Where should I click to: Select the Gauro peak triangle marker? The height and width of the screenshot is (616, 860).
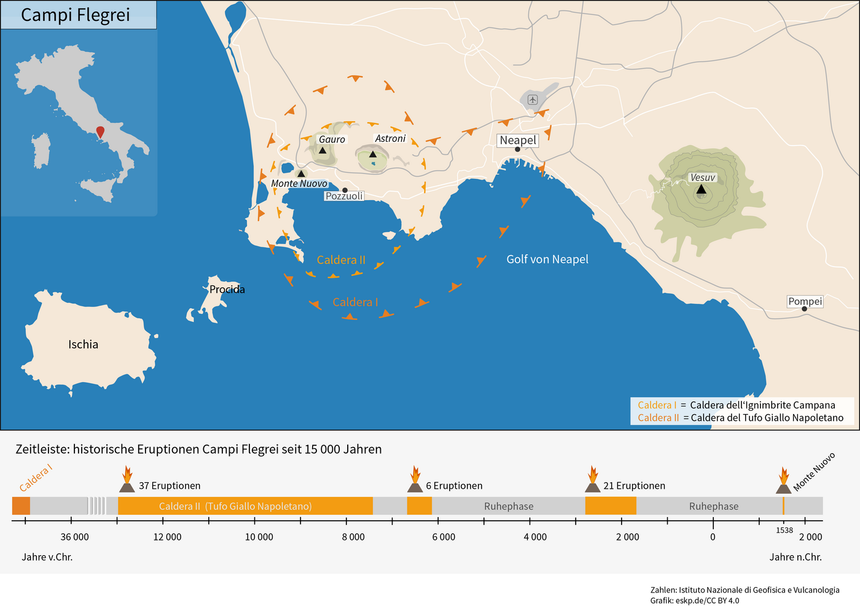point(322,150)
